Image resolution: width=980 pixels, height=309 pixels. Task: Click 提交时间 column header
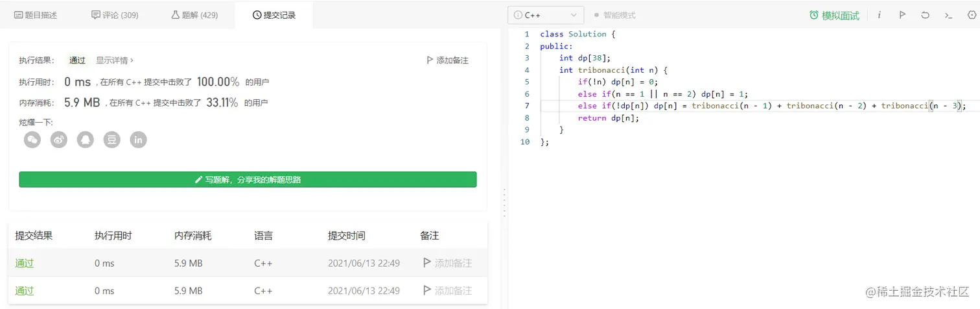pyautogui.click(x=347, y=236)
